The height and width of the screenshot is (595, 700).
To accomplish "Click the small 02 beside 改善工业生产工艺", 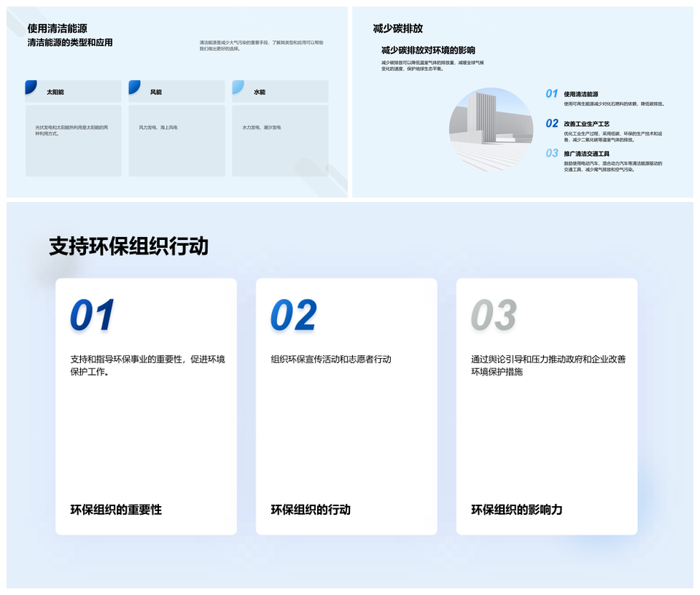I will pos(552,124).
